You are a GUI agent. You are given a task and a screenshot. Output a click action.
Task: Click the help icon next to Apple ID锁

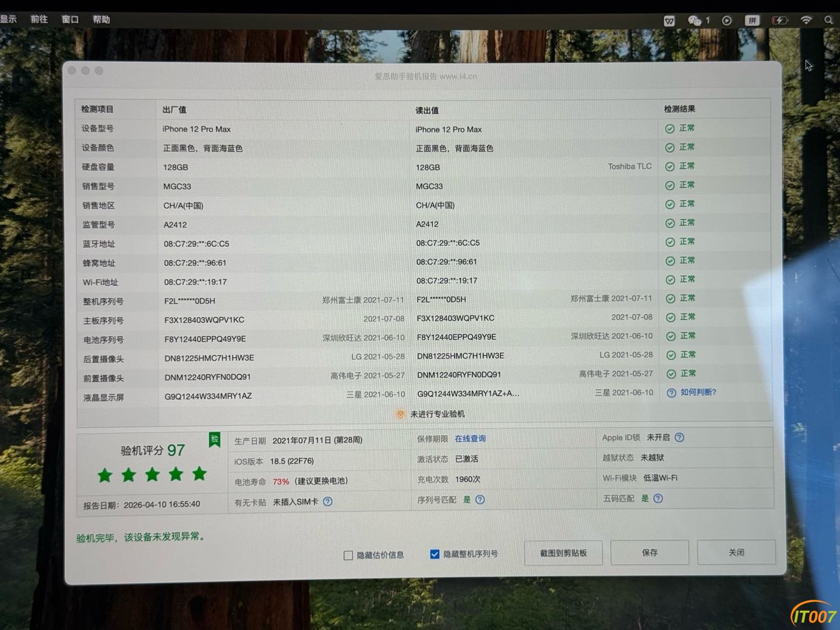[679, 437]
